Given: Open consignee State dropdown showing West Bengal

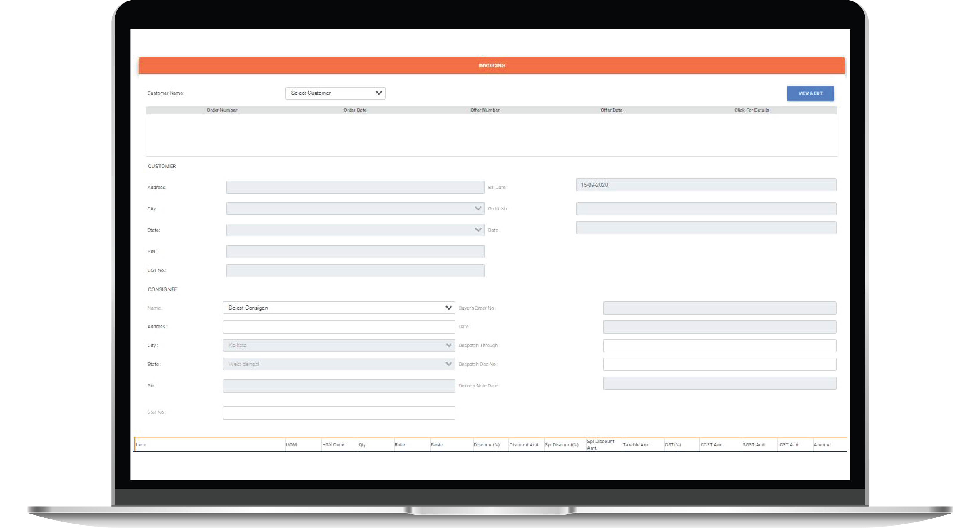Looking at the screenshot, I should [x=339, y=364].
